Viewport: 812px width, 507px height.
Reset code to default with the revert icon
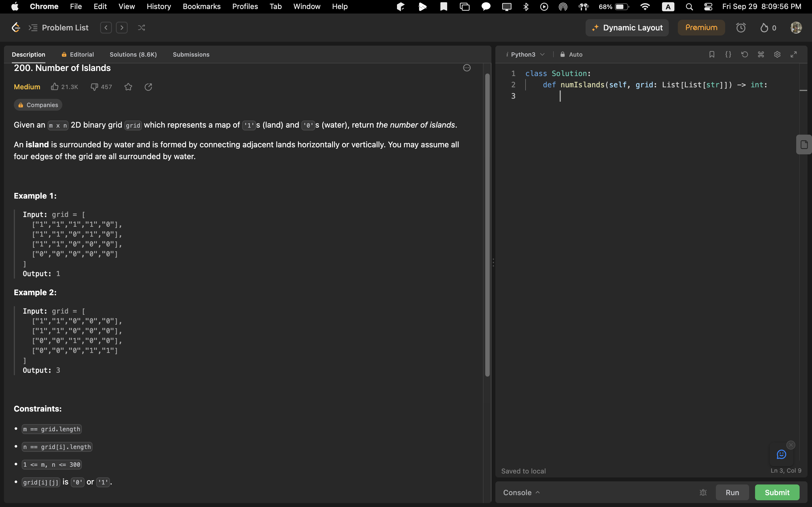click(x=744, y=54)
